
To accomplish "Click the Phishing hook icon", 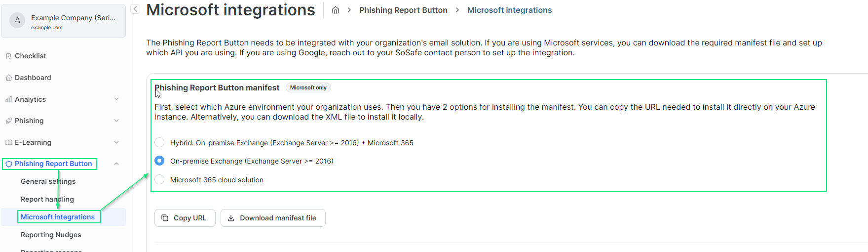I will [8, 121].
